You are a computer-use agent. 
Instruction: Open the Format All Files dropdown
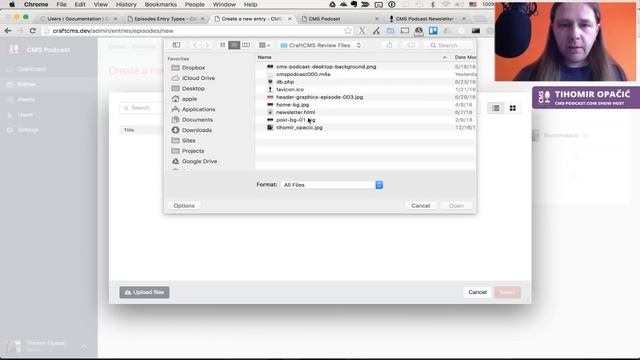coord(332,185)
